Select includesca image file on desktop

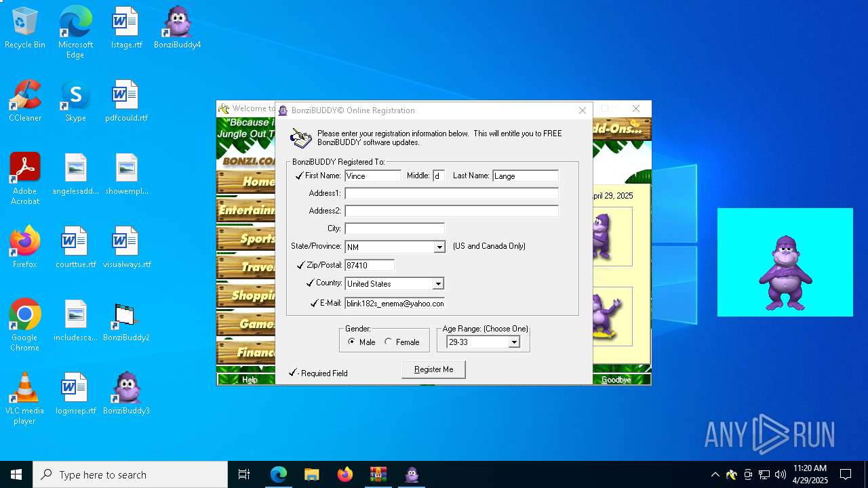point(75,321)
